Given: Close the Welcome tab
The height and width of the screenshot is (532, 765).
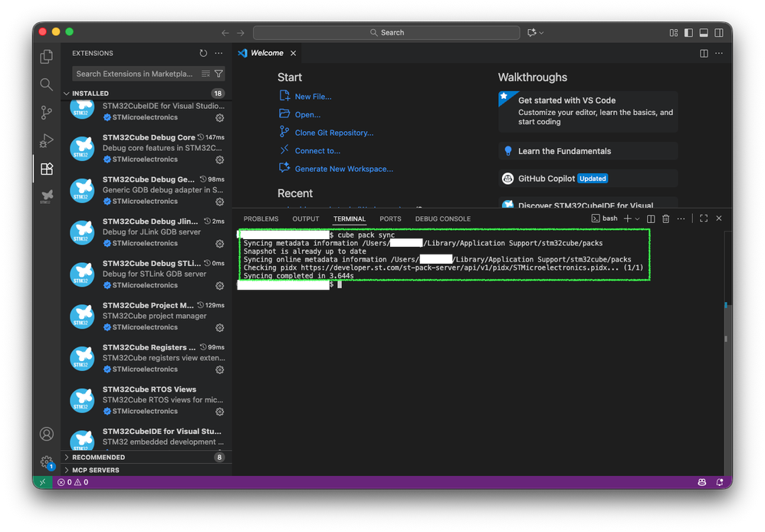Looking at the screenshot, I should click(x=294, y=53).
